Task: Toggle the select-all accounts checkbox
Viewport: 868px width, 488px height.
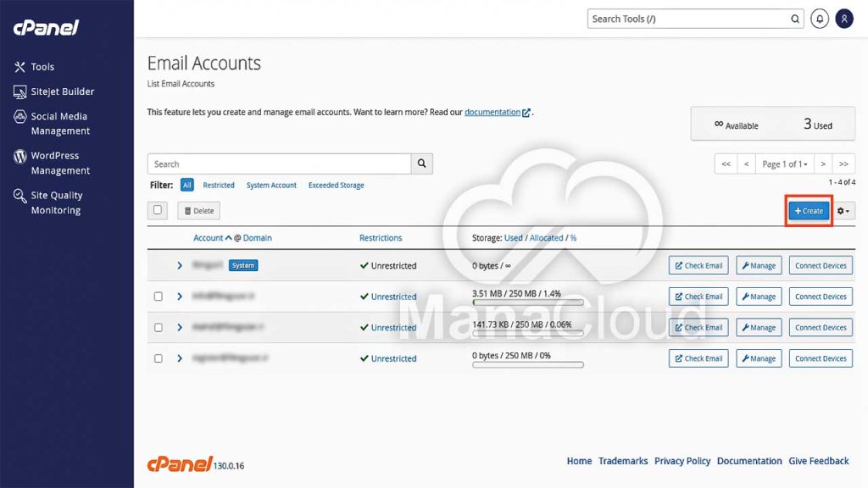Action: coord(158,210)
